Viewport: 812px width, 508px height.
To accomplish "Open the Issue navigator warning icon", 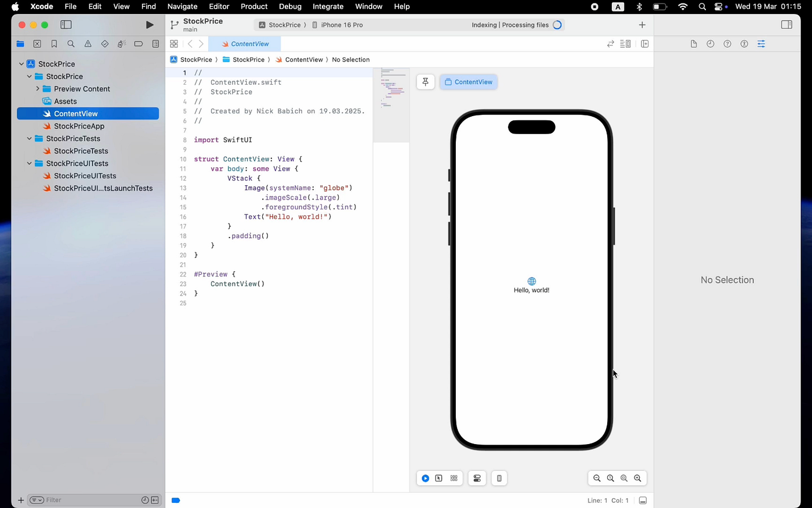I will pyautogui.click(x=88, y=44).
